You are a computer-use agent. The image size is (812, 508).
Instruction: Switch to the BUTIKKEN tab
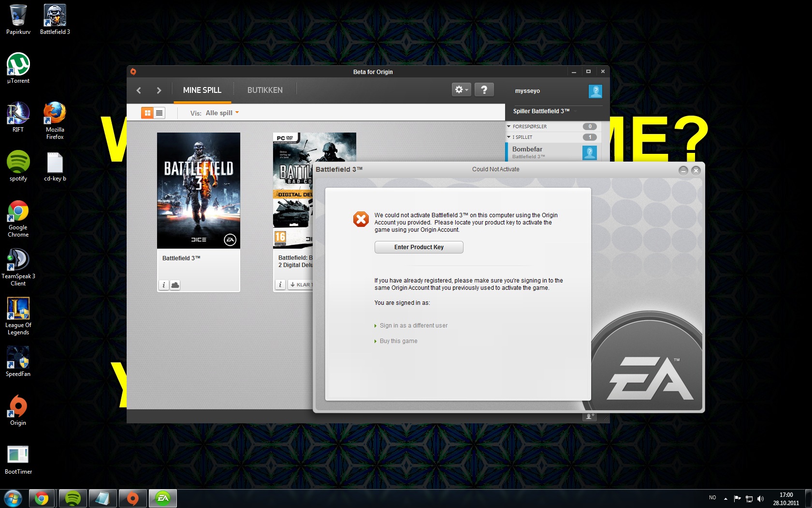click(265, 90)
